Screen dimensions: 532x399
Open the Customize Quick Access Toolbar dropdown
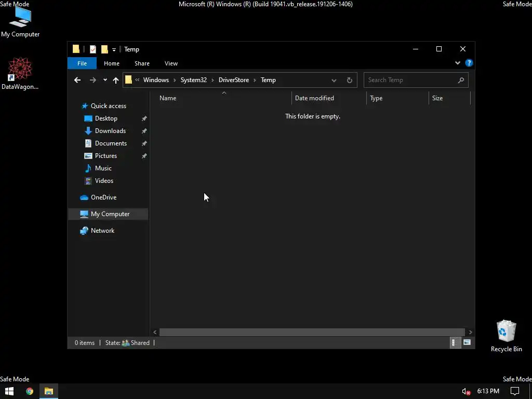click(114, 49)
